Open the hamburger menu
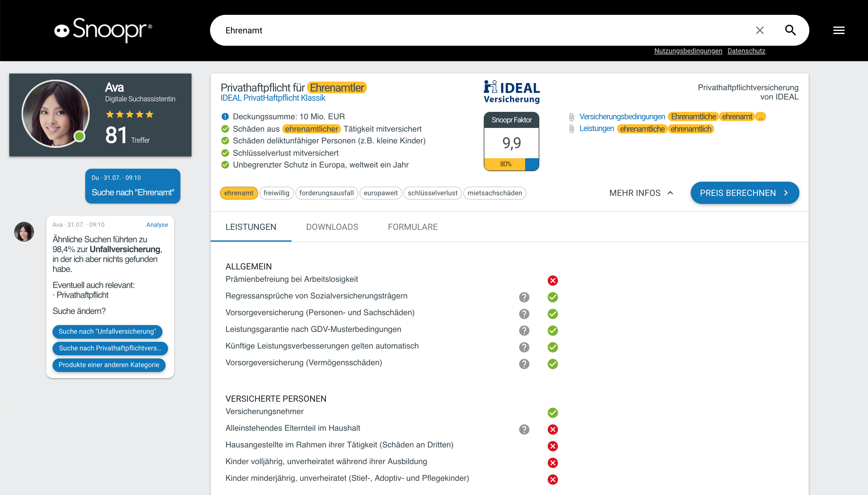 838,30
